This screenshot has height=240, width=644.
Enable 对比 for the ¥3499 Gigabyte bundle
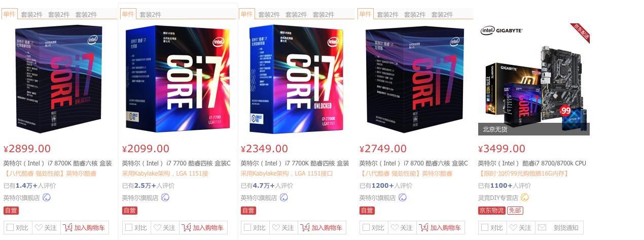(485, 228)
